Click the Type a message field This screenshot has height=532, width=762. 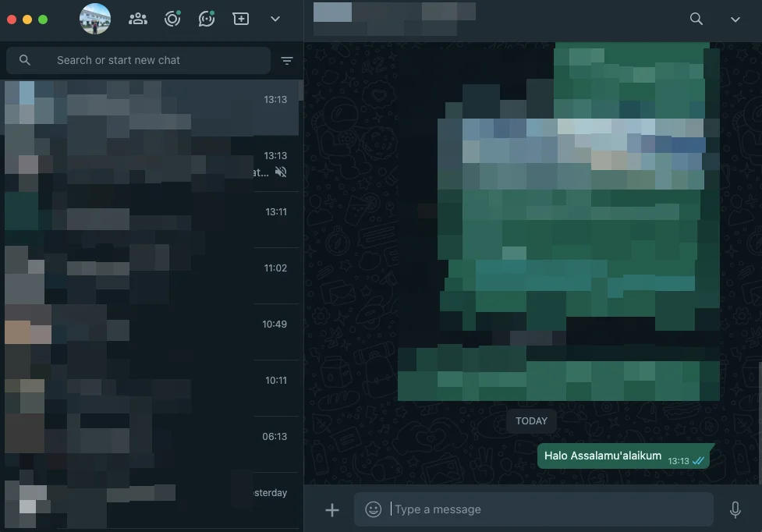point(546,509)
